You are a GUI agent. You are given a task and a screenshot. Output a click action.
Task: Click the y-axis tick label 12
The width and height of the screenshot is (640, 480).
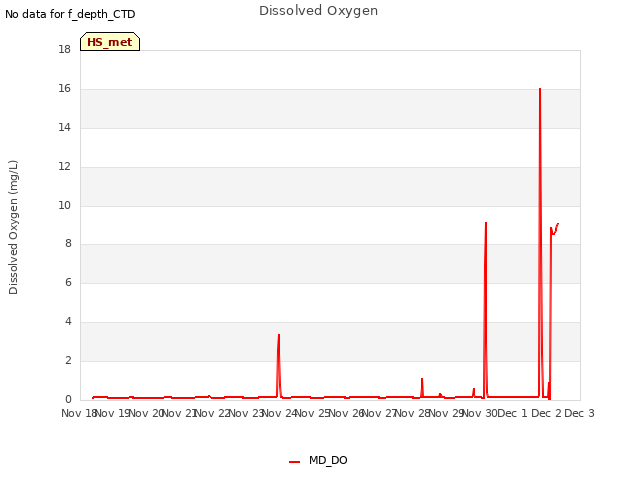64,166
